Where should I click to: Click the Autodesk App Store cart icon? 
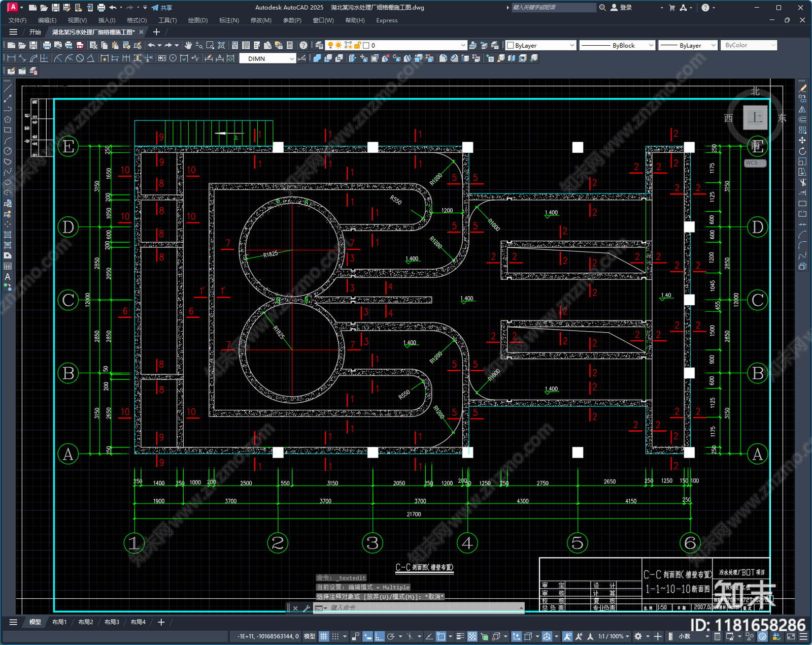tap(672, 8)
